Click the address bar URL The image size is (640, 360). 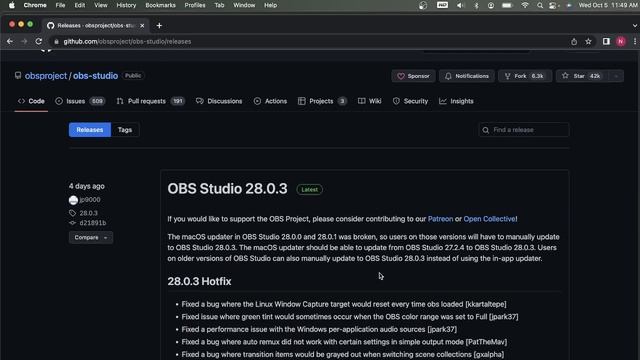tap(127, 41)
